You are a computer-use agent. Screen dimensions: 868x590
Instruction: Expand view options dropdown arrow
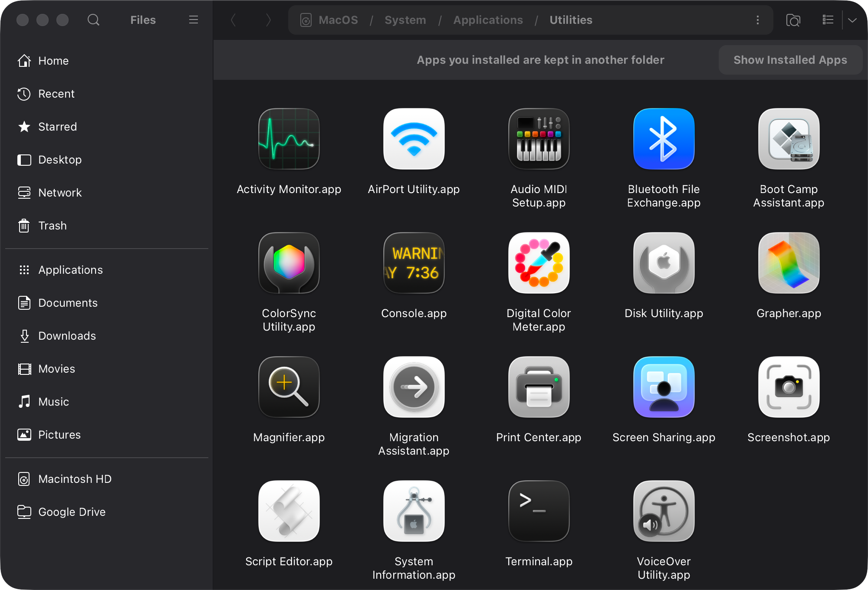pos(852,20)
